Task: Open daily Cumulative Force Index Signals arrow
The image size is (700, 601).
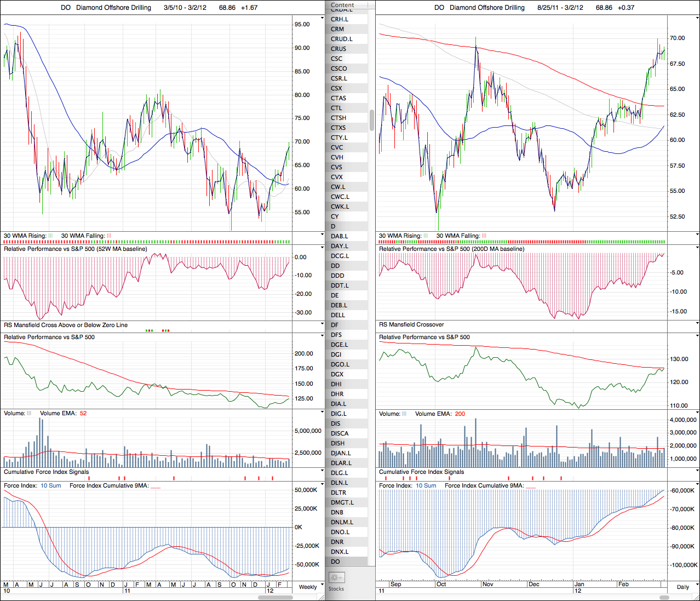Action: click(697, 471)
